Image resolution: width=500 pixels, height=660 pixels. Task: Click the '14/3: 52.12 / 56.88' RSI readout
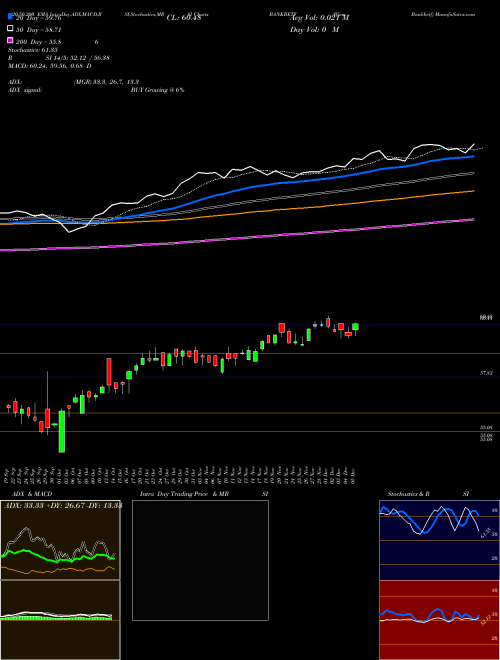[x=84, y=58]
